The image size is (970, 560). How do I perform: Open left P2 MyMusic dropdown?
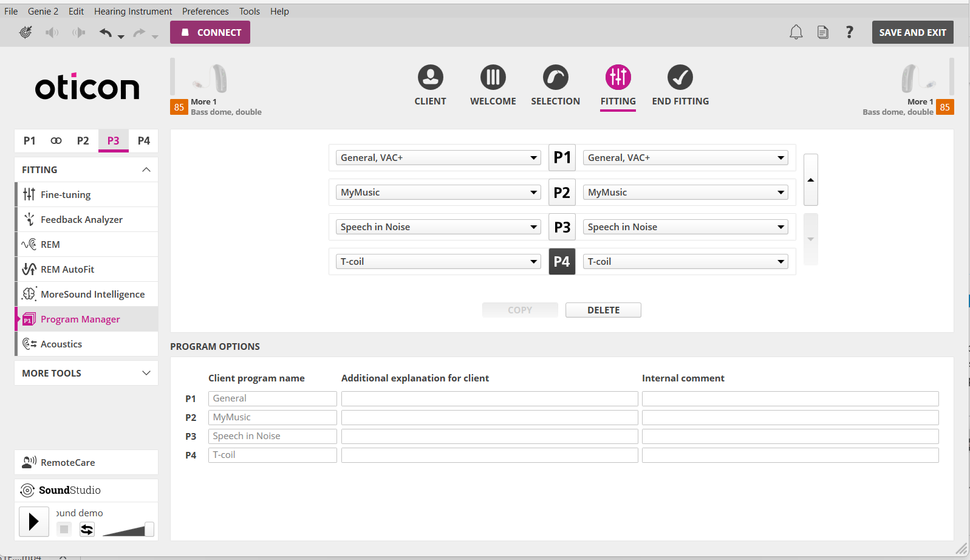pyautogui.click(x=438, y=193)
